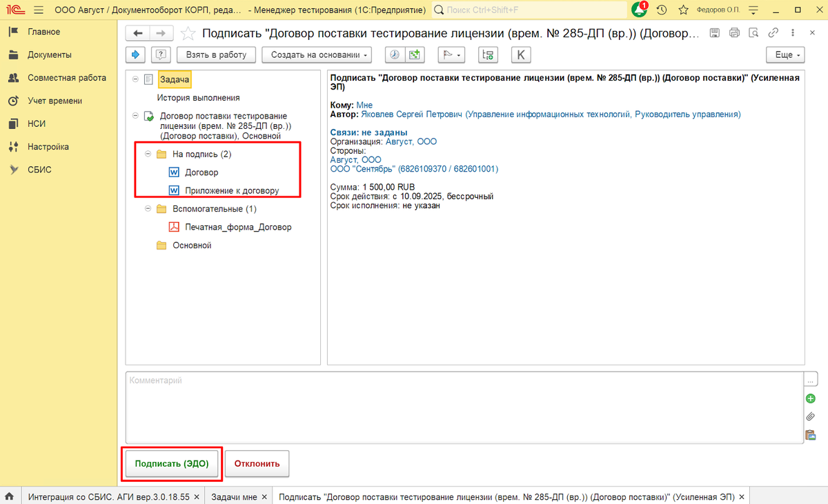Click the favorites star in title bar
The height and width of the screenshot is (504, 828).
(x=683, y=10)
